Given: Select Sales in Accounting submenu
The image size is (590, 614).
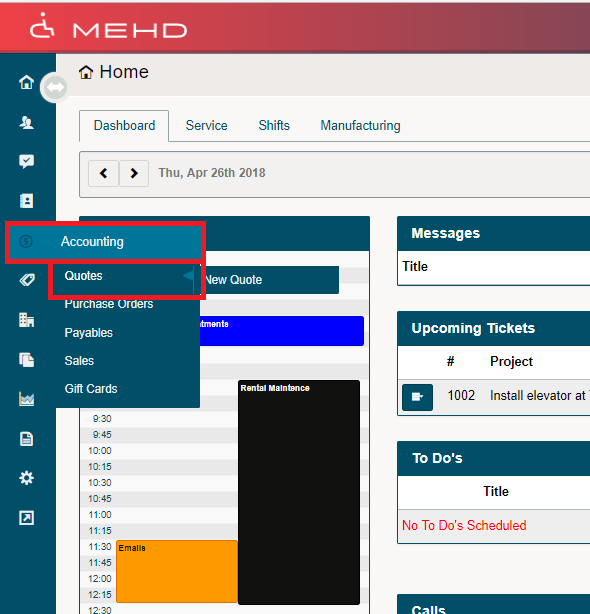Looking at the screenshot, I should 79,361.
